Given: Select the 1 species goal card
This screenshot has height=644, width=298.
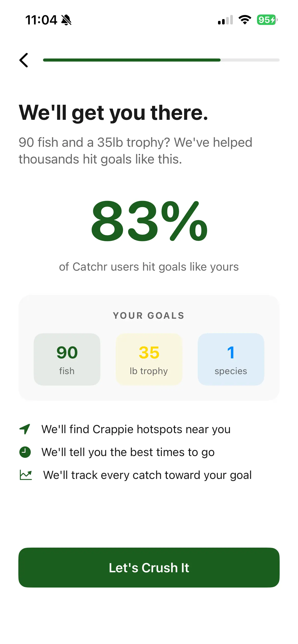Looking at the screenshot, I should [x=231, y=359].
